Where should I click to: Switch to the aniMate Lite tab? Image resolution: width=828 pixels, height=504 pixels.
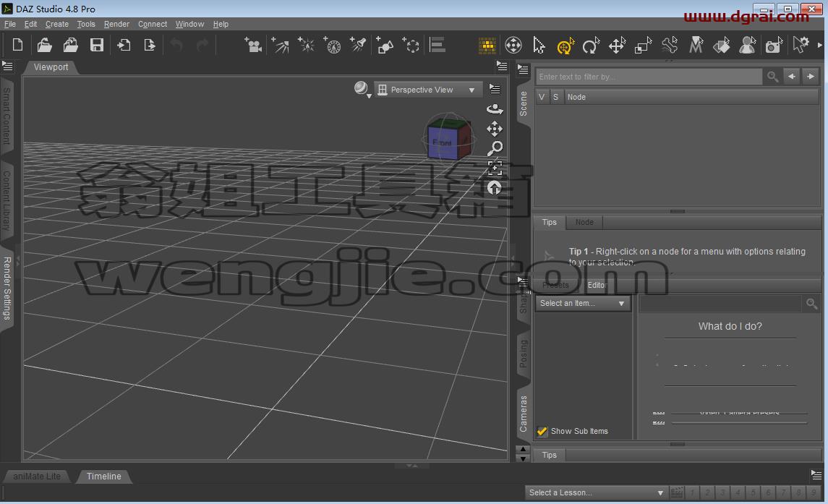(36, 476)
